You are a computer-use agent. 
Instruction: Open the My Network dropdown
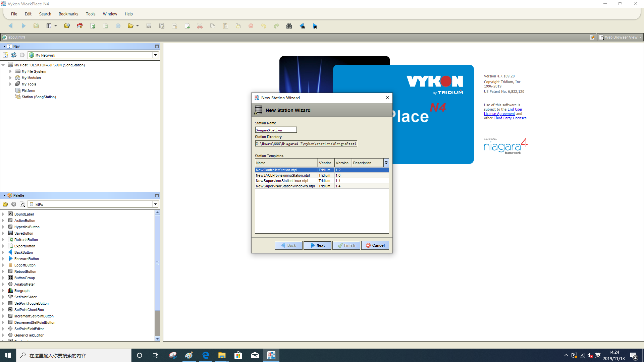pyautogui.click(x=155, y=55)
